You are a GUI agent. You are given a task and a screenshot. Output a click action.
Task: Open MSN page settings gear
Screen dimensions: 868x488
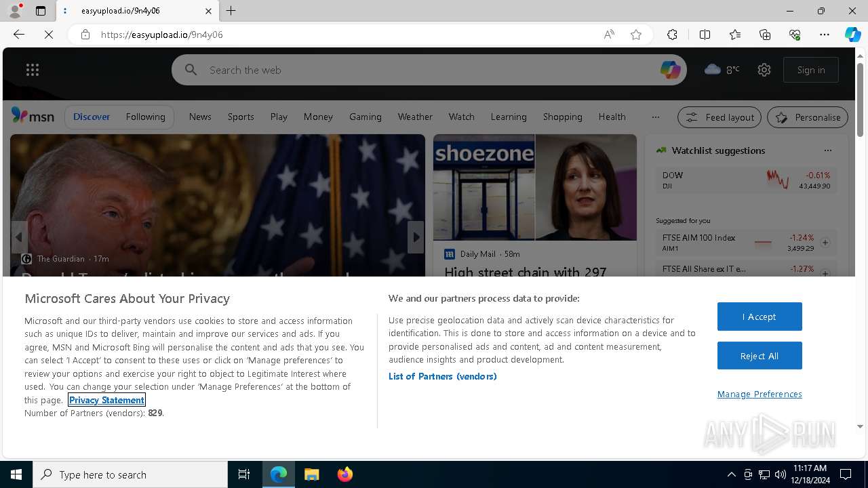click(x=764, y=70)
